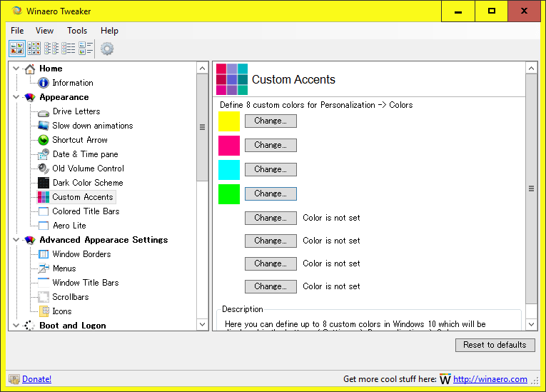The image size is (546, 392).
Task: Select the medium icons grid view button
Action: pyautogui.click(x=34, y=49)
